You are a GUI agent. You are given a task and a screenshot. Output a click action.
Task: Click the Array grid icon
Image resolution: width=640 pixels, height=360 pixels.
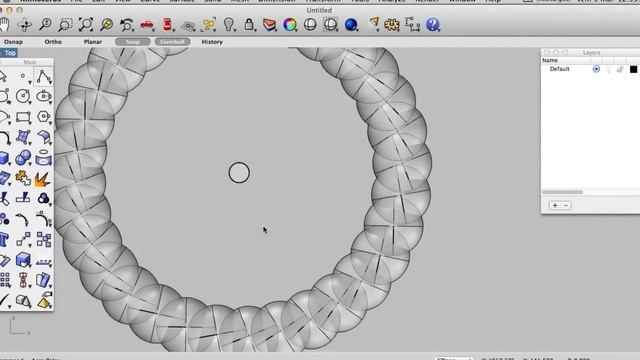tap(5, 280)
